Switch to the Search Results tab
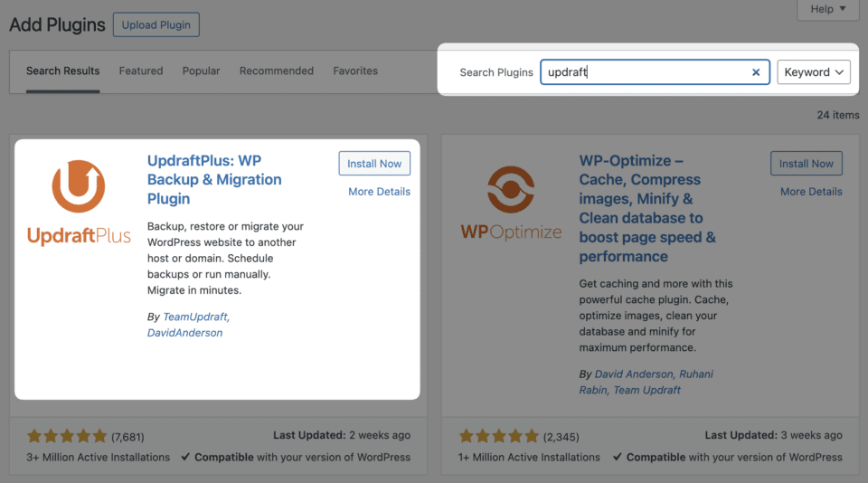 click(62, 71)
